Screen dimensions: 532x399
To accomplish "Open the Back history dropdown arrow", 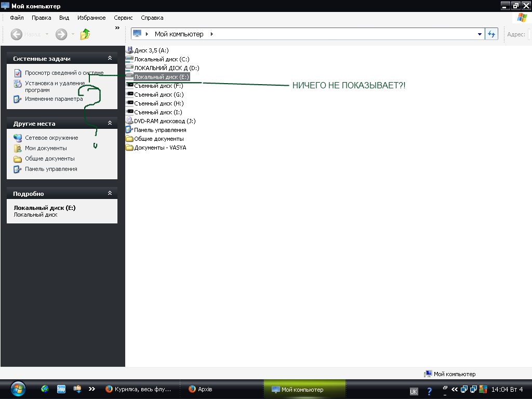I will tap(47, 34).
